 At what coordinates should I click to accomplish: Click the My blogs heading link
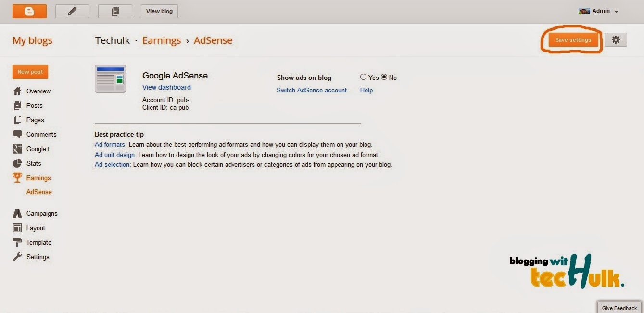33,40
